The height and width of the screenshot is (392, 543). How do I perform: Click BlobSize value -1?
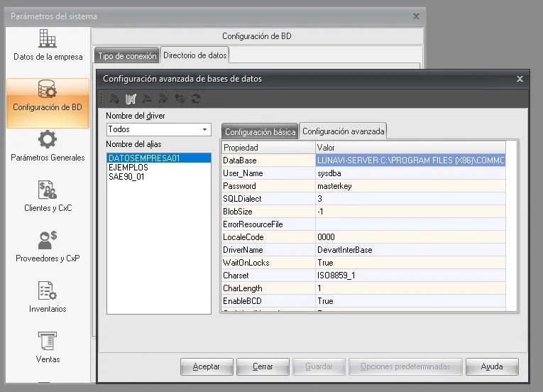[x=410, y=212]
